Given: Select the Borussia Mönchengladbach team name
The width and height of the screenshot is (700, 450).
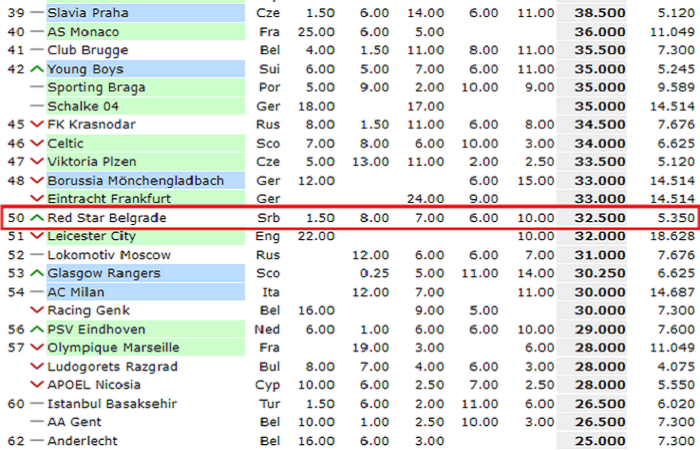Looking at the screenshot, I should coord(136,181).
